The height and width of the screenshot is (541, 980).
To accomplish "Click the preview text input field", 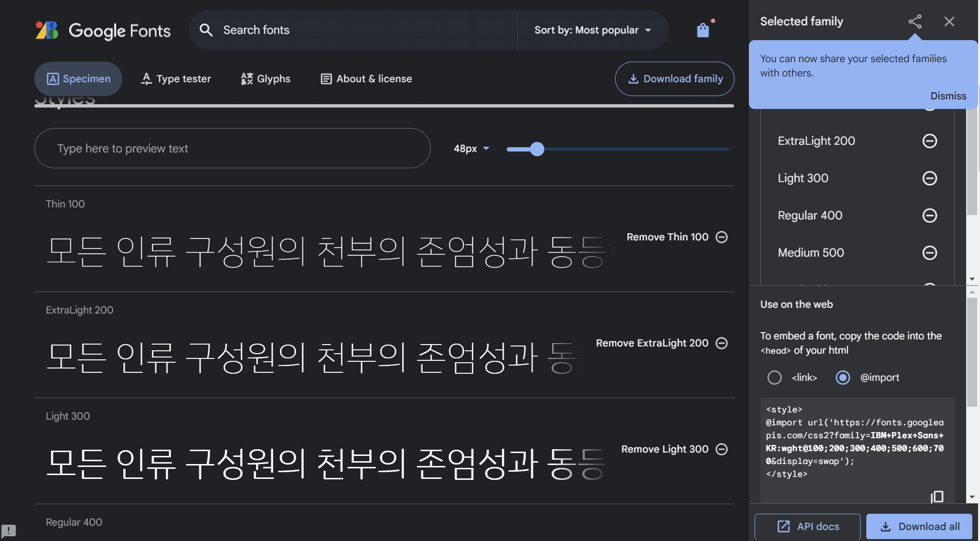I will click(232, 148).
